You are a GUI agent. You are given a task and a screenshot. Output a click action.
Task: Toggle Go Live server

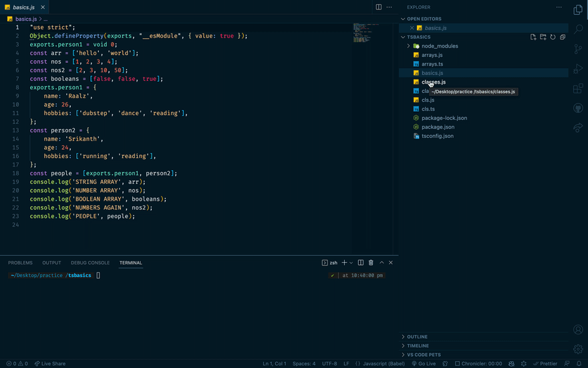[424, 363]
